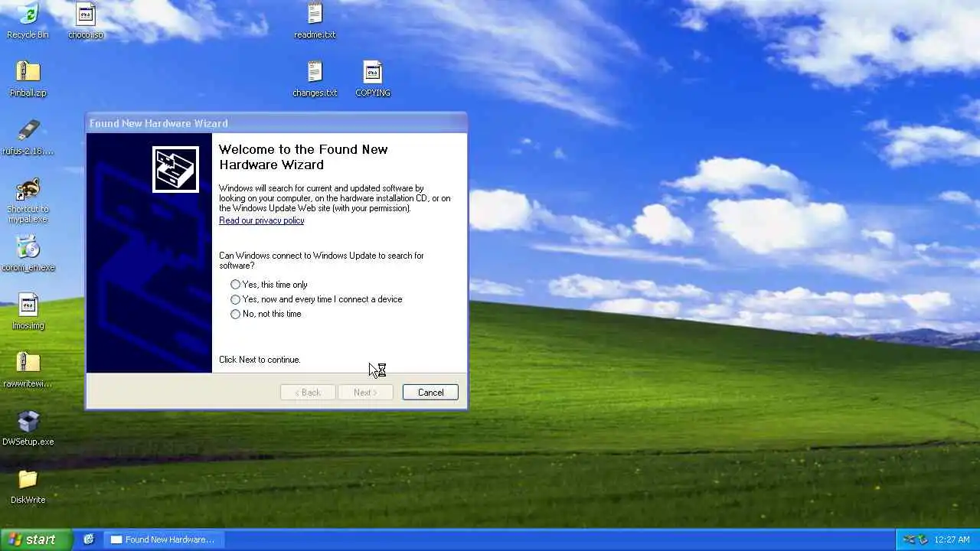Choose 'No, not this time' option
This screenshot has height=551, width=980.
[x=266, y=314]
